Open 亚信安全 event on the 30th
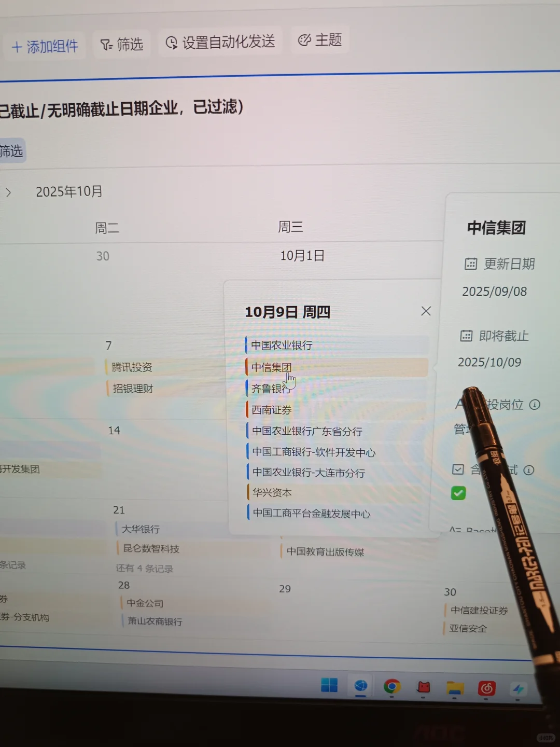Screen dimensions: 560x747 [468, 629]
